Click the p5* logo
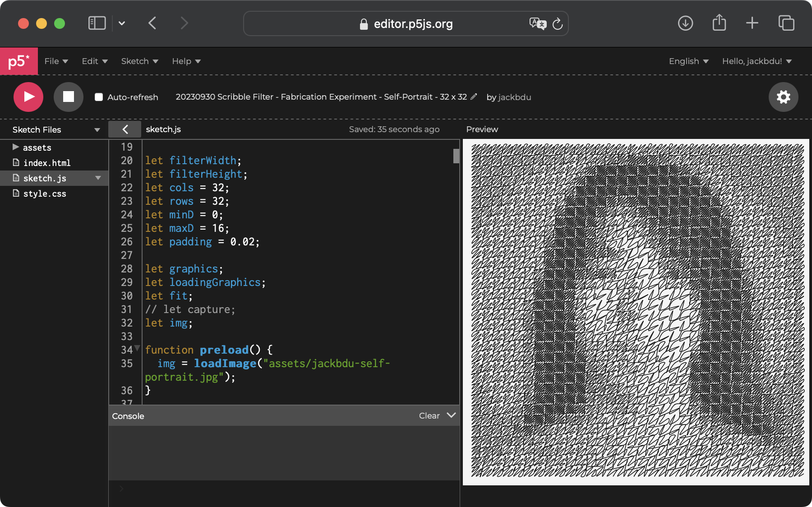Image resolution: width=812 pixels, height=507 pixels. click(x=19, y=61)
